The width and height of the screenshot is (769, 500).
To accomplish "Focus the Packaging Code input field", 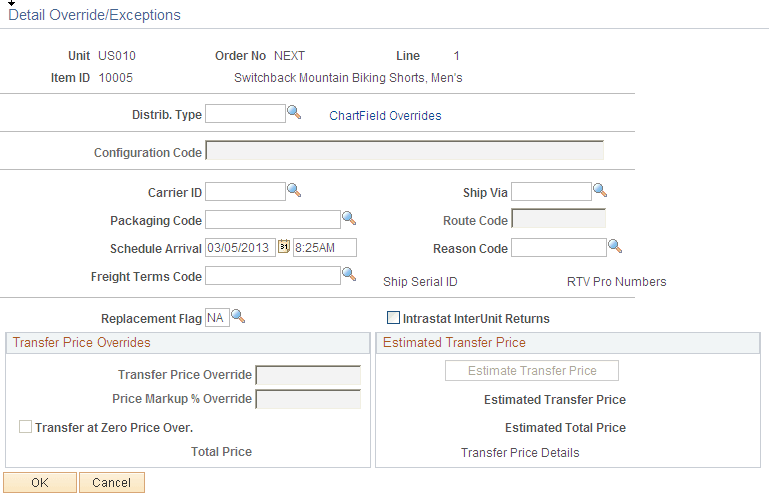I will [x=273, y=220].
